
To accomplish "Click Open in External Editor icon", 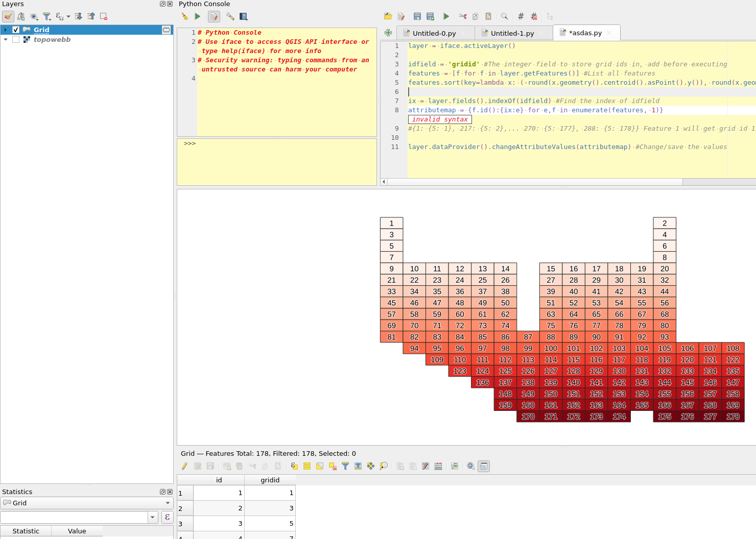I will pyautogui.click(x=401, y=16).
